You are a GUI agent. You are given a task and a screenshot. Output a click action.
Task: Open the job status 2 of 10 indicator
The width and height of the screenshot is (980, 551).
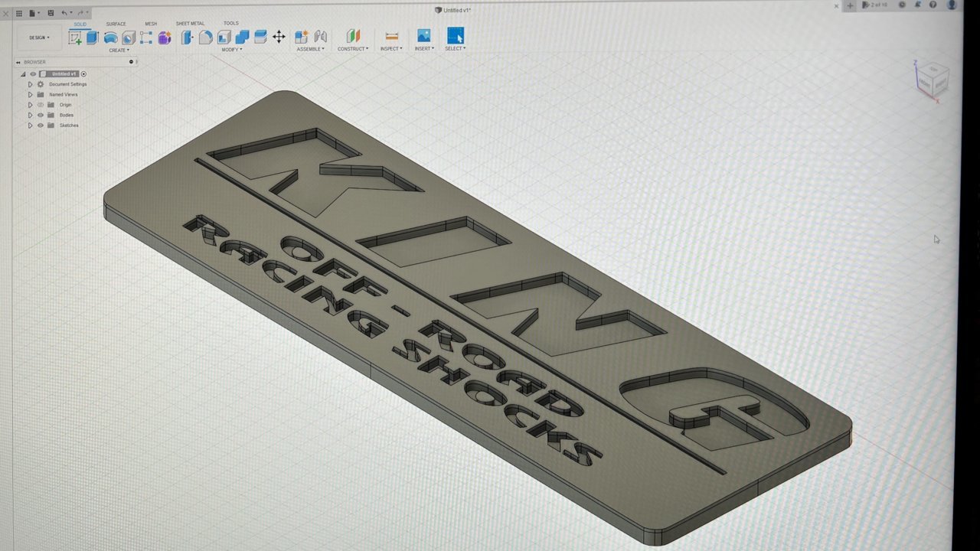click(874, 5)
